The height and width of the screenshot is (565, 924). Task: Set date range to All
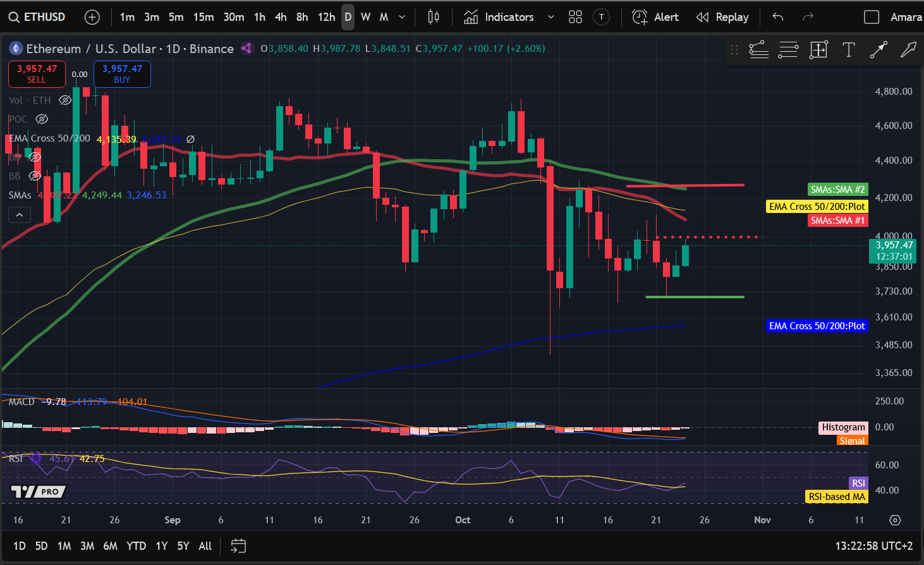click(205, 546)
